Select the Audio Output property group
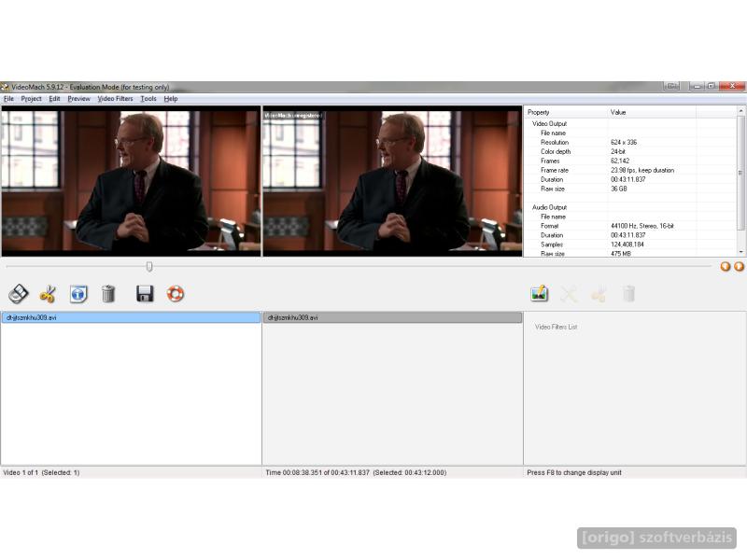Screen dimensions: 747x560 pos(549,207)
